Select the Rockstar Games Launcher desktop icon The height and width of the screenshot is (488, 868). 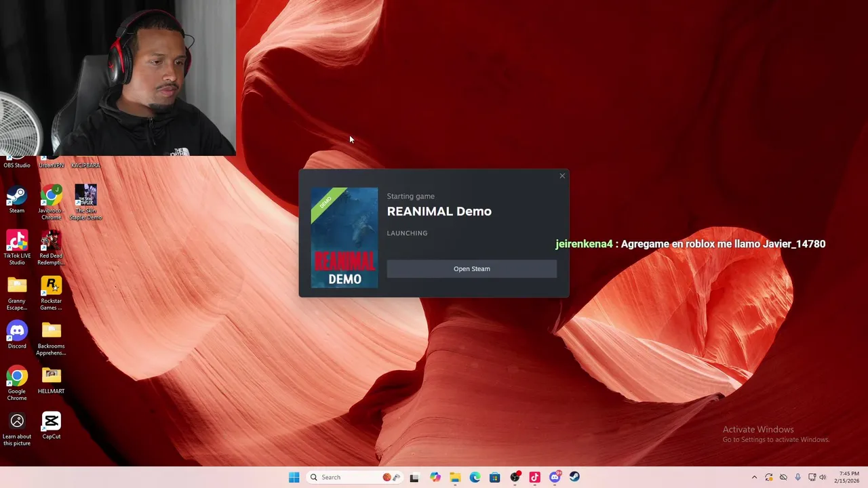(51, 293)
